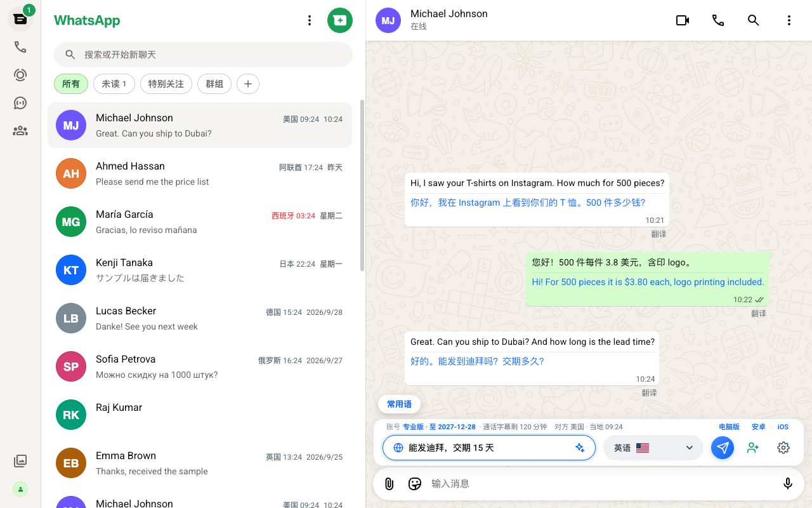
Task: Click the AI sparkle icon in translation box
Action: tap(580, 448)
